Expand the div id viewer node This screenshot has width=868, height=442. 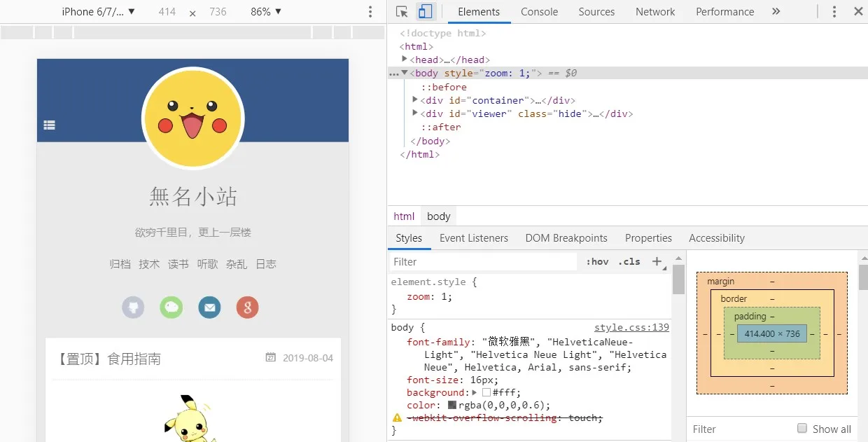pyautogui.click(x=416, y=113)
